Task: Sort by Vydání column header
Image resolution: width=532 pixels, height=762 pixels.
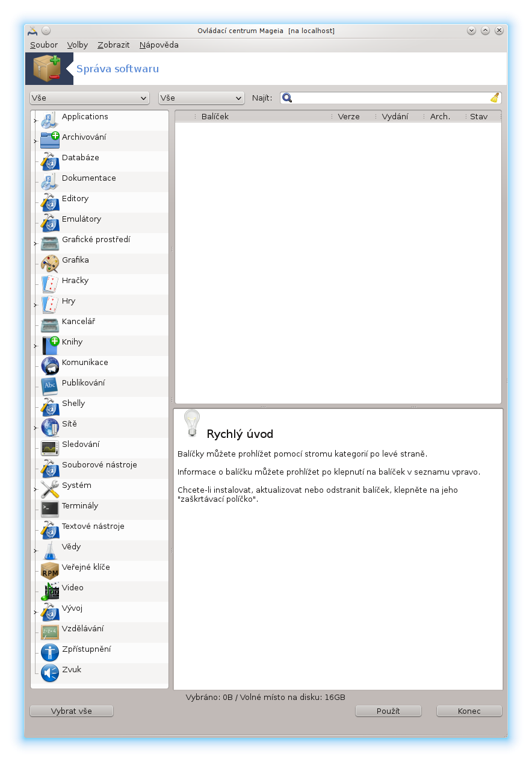Action: click(400, 116)
